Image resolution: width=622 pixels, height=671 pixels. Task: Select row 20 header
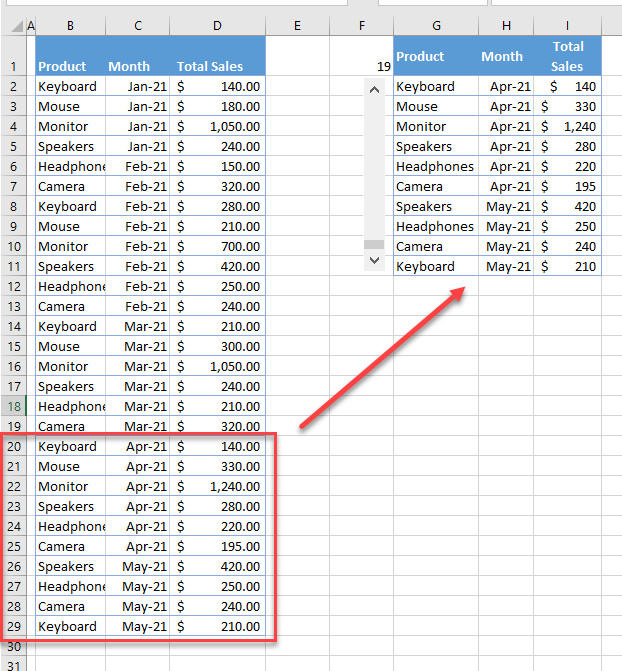pos(12,446)
